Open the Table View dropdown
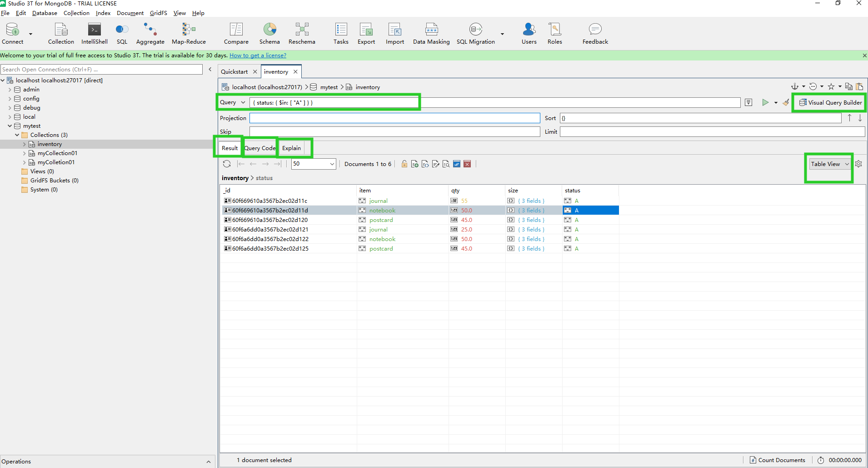The width and height of the screenshot is (868, 468). tap(830, 164)
